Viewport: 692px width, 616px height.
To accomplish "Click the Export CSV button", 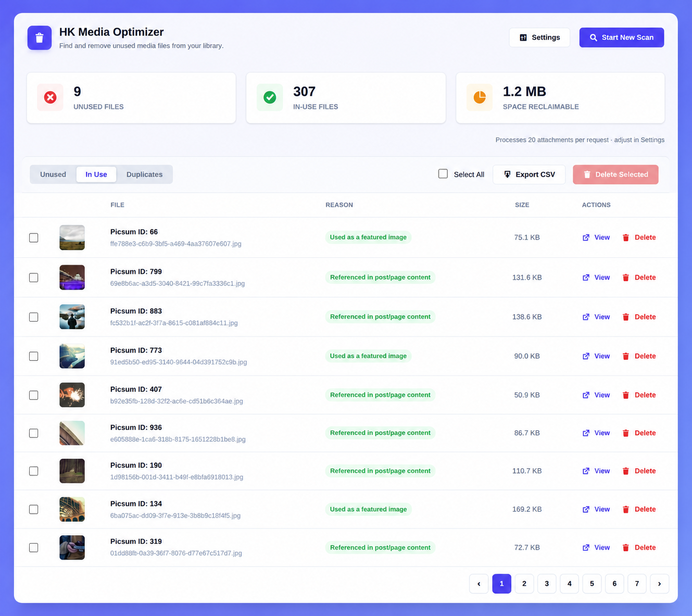I will (529, 174).
